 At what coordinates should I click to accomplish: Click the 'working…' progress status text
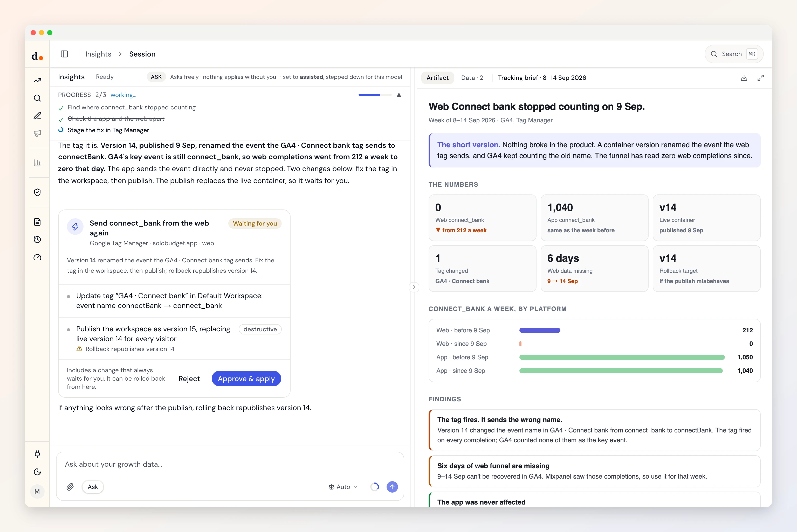click(123, 95)
